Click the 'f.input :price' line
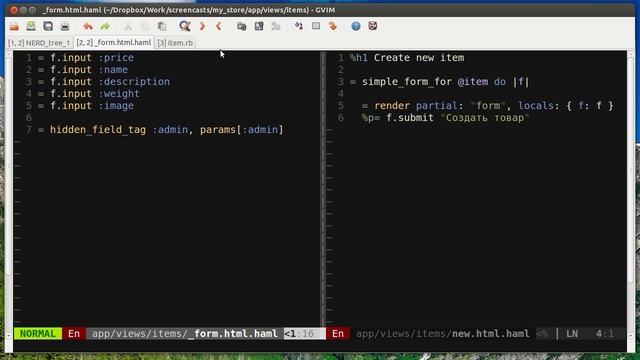This screenshot has width=640, height=360. [x=86, y=58]
